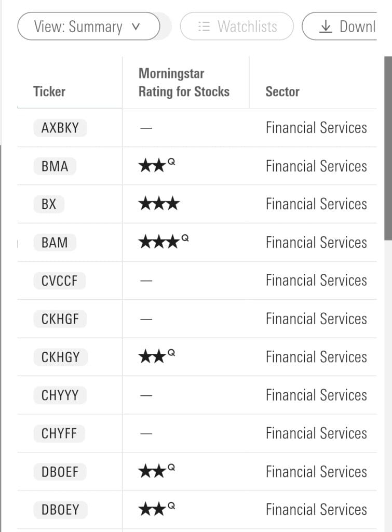Click the CVCCF ticker badge
Viewport: 392px width, 532px height.
[x=60, y=281]
